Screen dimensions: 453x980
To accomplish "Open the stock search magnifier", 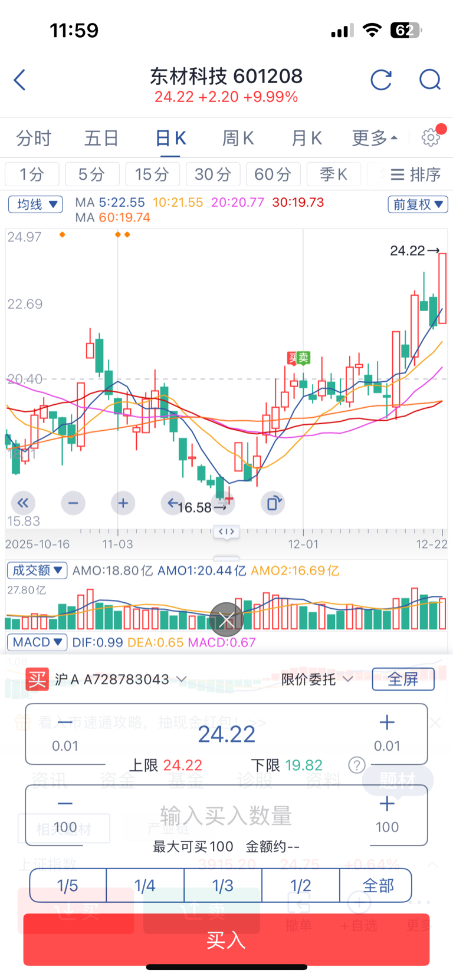I will [430, 80].
